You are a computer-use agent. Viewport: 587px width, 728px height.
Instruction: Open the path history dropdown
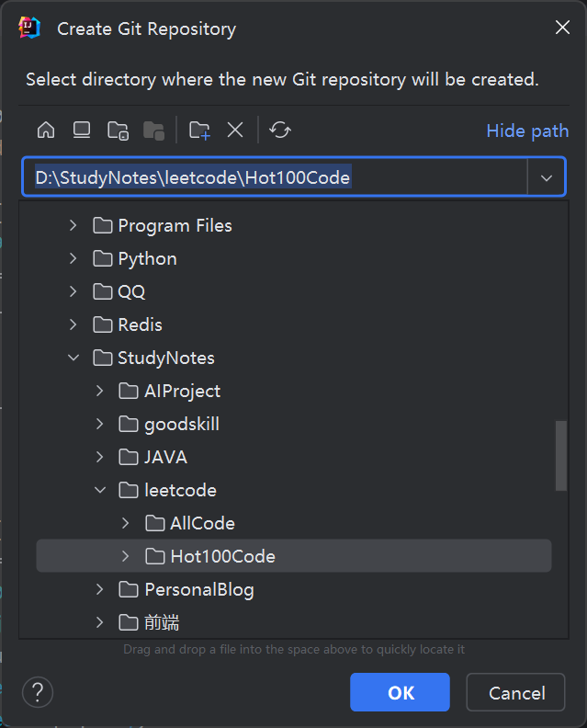coord(547,178)
